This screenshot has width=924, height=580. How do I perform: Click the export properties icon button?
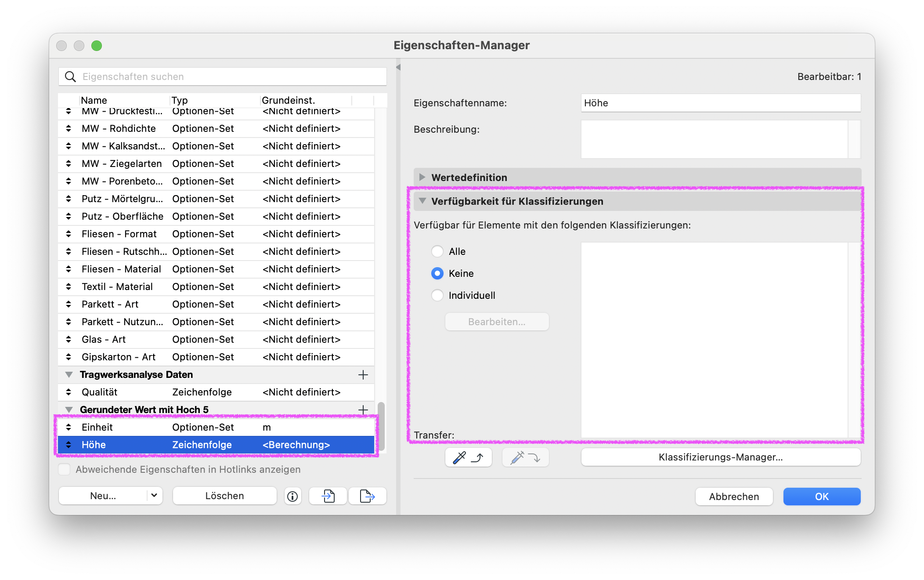[367, 496]
